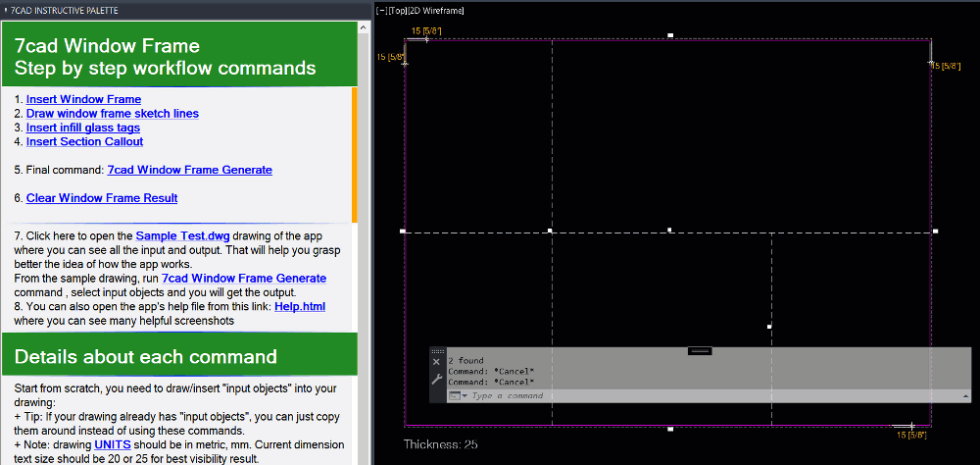Viewport: 980px width, 465px height.
Task: Open the Sample Test.dwg link
Action: [182, 236]
